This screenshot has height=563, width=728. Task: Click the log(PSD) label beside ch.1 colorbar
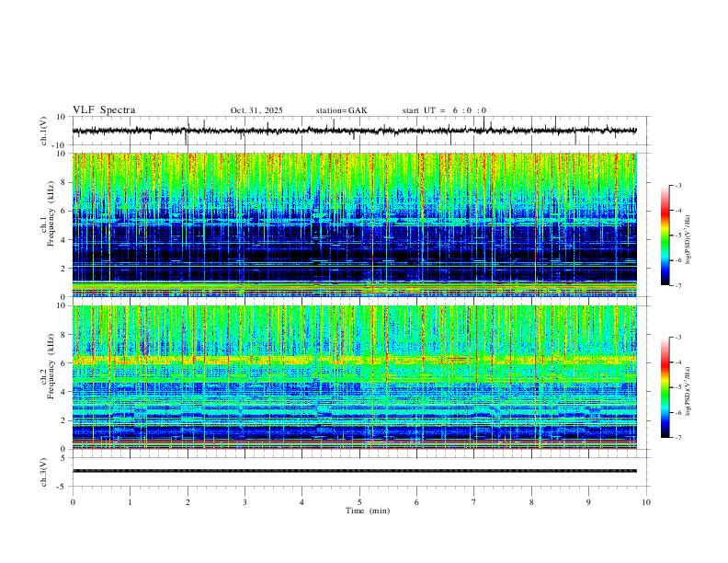(688, 240)
